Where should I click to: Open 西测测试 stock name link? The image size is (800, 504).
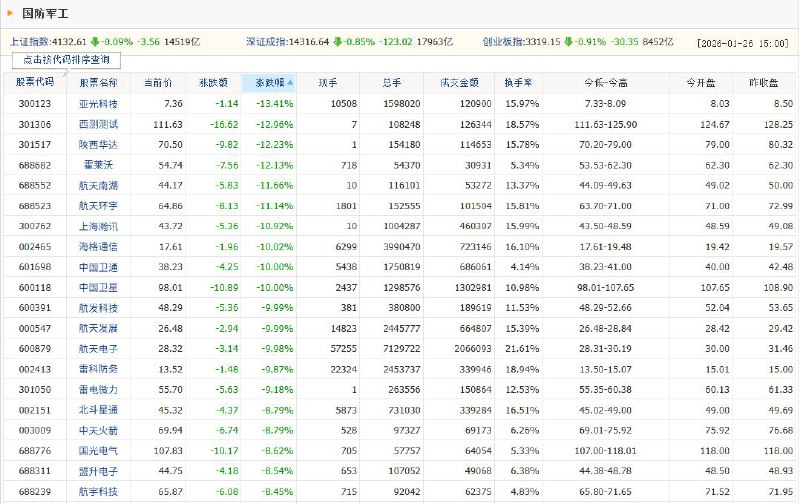(x=98, y=124)
